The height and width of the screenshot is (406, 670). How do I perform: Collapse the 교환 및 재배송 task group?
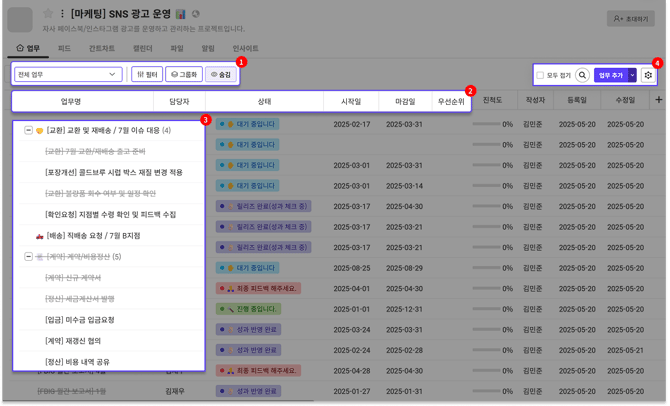coord(28,130)
